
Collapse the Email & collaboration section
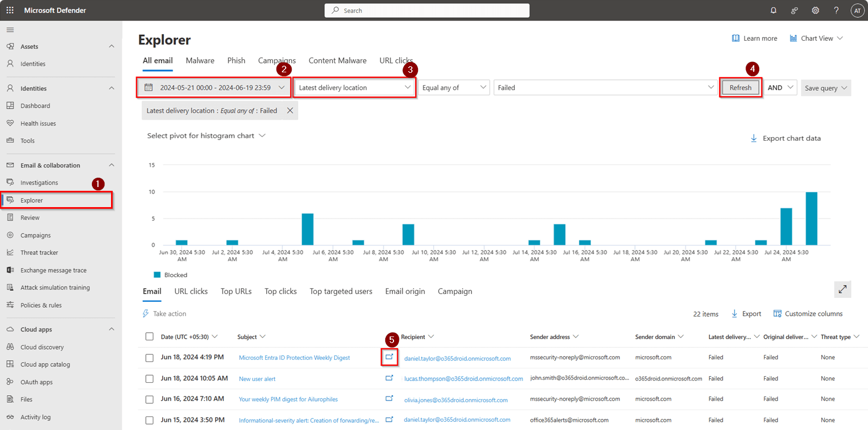(112, 165)
